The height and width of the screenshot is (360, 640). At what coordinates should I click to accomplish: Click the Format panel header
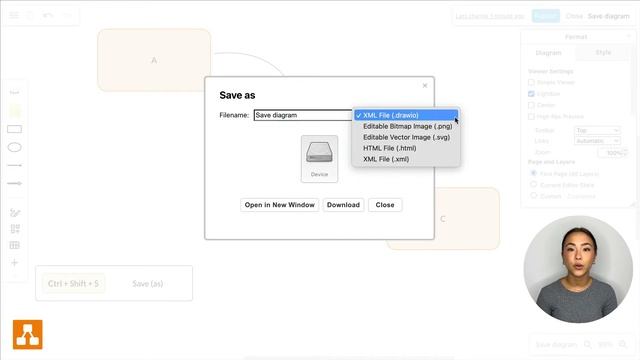[x=576, y=37]
